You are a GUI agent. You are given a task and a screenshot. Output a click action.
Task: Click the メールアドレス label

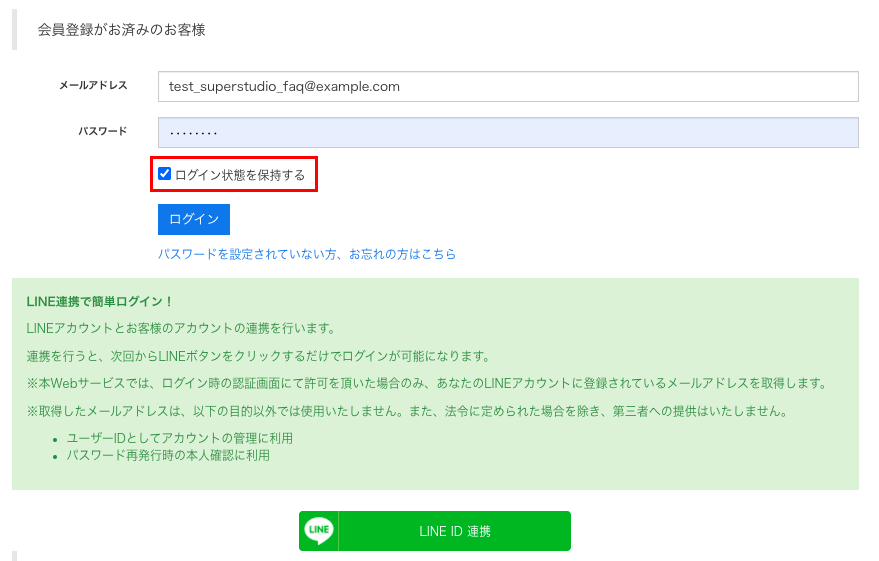tap(94, 85)
